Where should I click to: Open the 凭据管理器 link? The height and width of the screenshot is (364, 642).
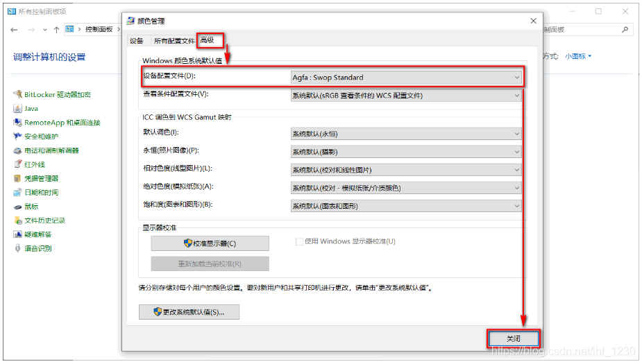pos(42,178)
